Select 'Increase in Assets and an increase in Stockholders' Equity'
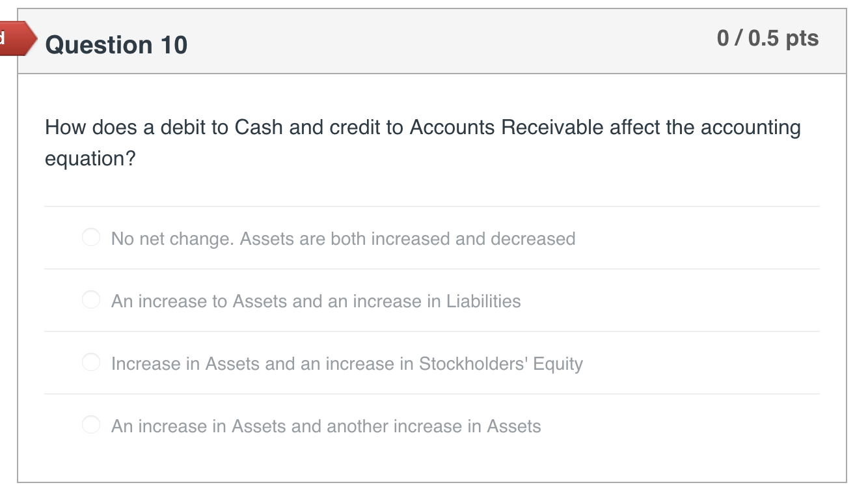Image resolution: width=868 pixels, height=500 pixels. (345, 364)
